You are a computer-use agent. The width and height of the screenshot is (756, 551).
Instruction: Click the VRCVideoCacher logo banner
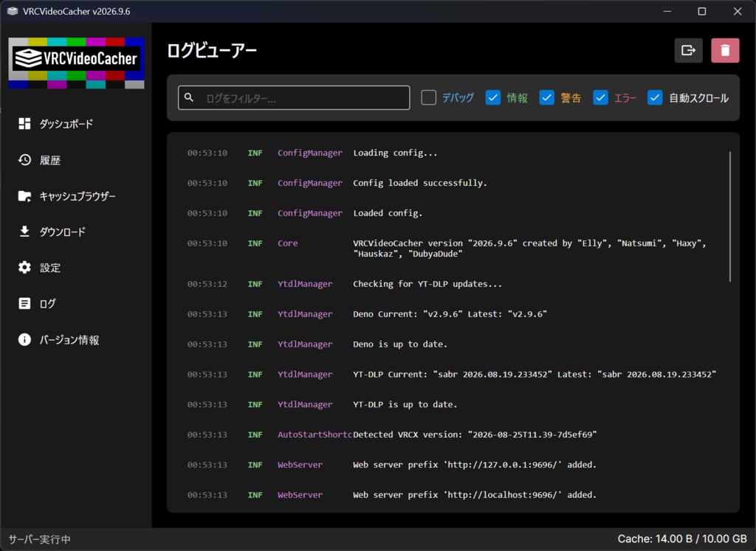76,63
